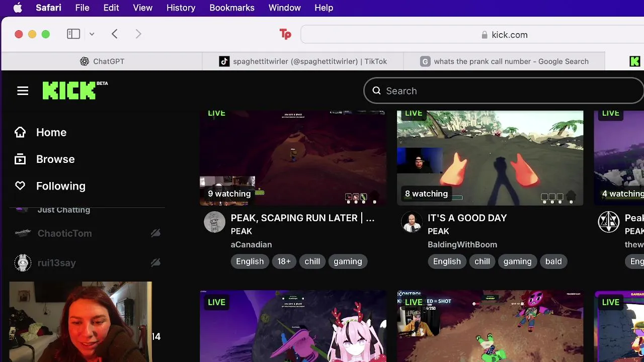Click gaming tag on BaldingWithBoom's stream
Viewport: 644px width, 362px height.
coord(518,261)
